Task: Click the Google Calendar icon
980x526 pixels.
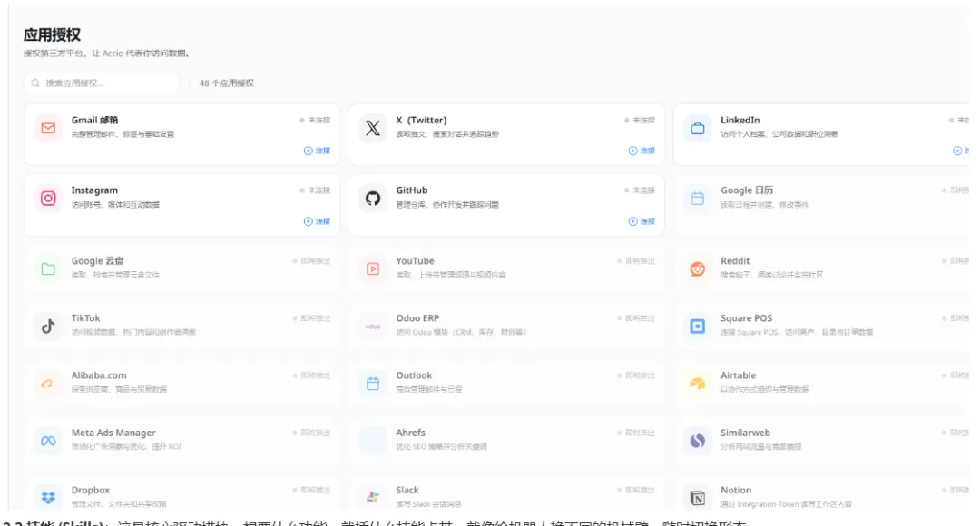Action: pyautogui.click(x=698, y=198)
